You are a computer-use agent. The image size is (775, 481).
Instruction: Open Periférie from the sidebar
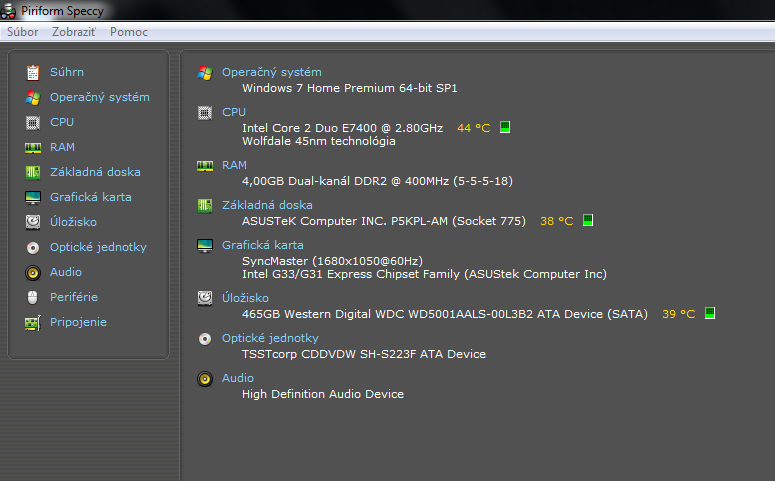tap(74, 297)
